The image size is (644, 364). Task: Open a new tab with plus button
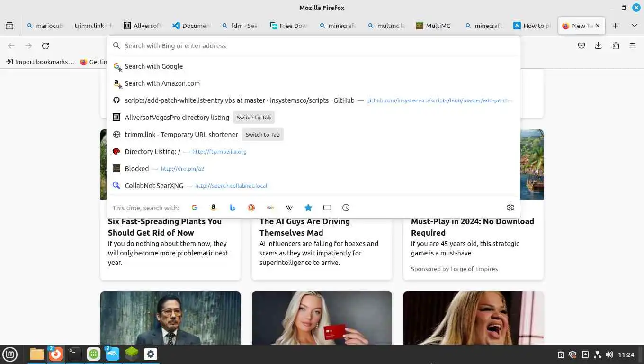point(616,26)
